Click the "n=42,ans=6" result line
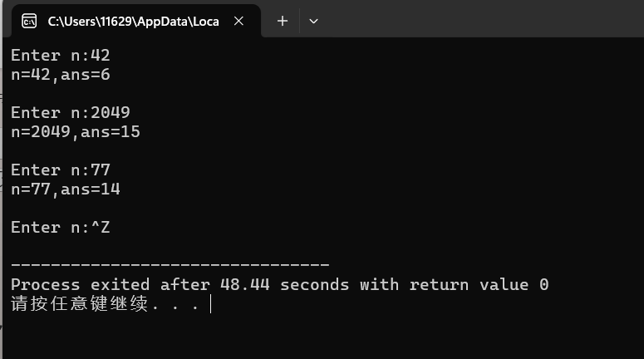 point(61,75)
